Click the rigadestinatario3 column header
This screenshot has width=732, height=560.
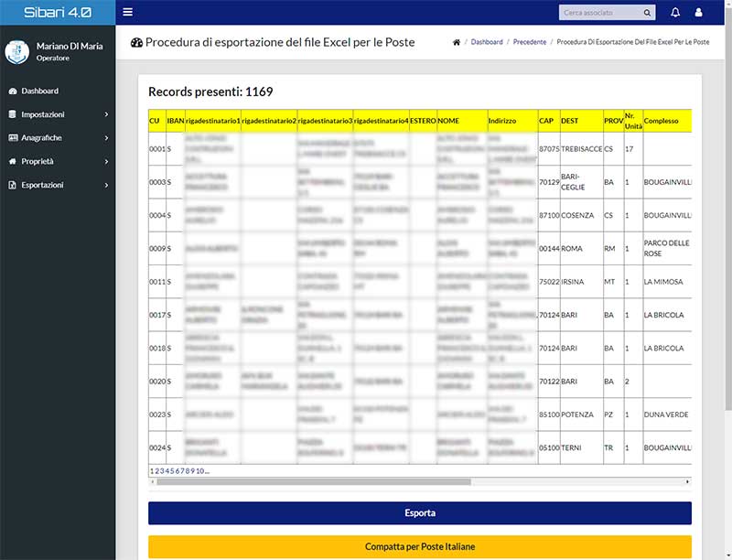(x=325, y=121)
